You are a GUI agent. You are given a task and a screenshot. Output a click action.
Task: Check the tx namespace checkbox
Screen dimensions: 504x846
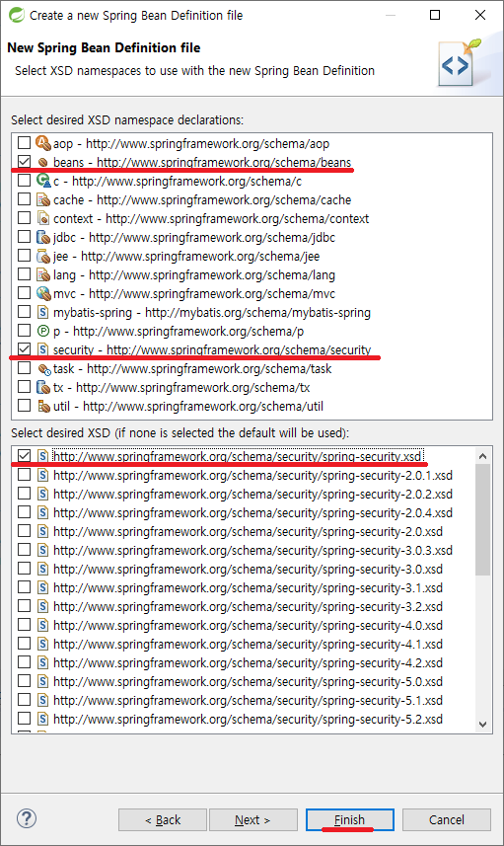pyautogui.click(x=24, y=387)
